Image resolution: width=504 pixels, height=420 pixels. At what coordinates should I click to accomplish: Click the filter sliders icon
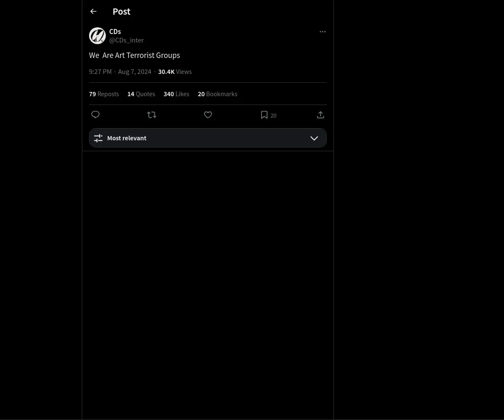(98, 138)
